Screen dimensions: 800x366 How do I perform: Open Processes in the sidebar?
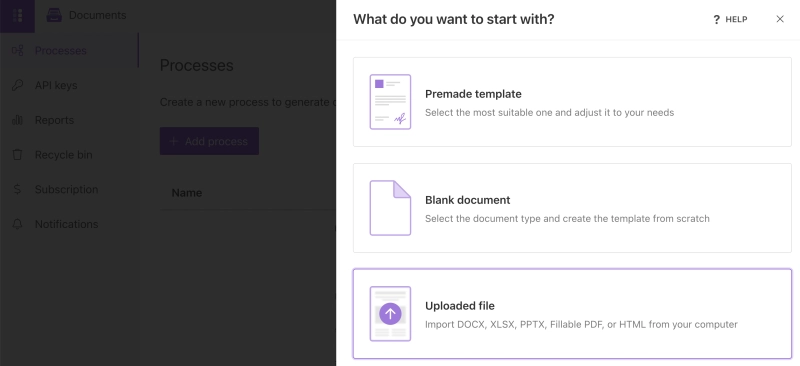point(69,51)
